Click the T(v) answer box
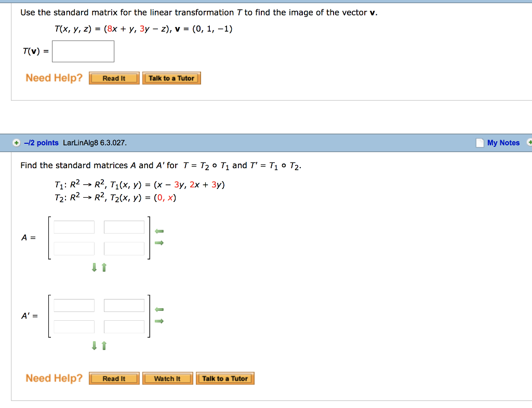Image resolution: width=532 pixels, height=408 pixels. coord(83,51)
